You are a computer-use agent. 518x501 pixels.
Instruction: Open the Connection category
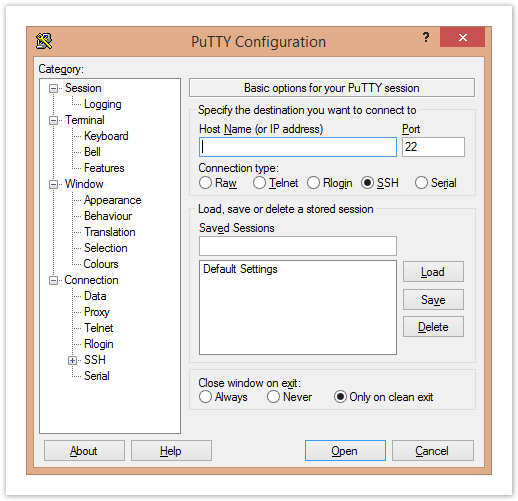[x=91, y=280]
